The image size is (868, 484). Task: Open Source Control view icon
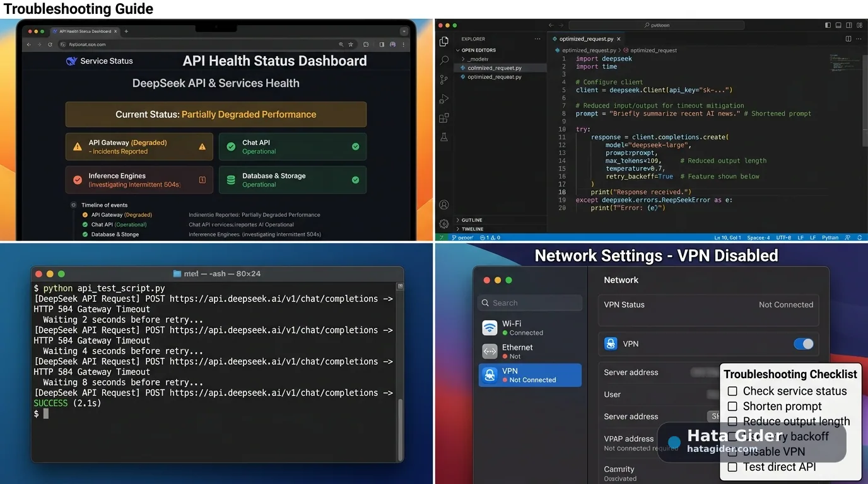tap(444, 79)
